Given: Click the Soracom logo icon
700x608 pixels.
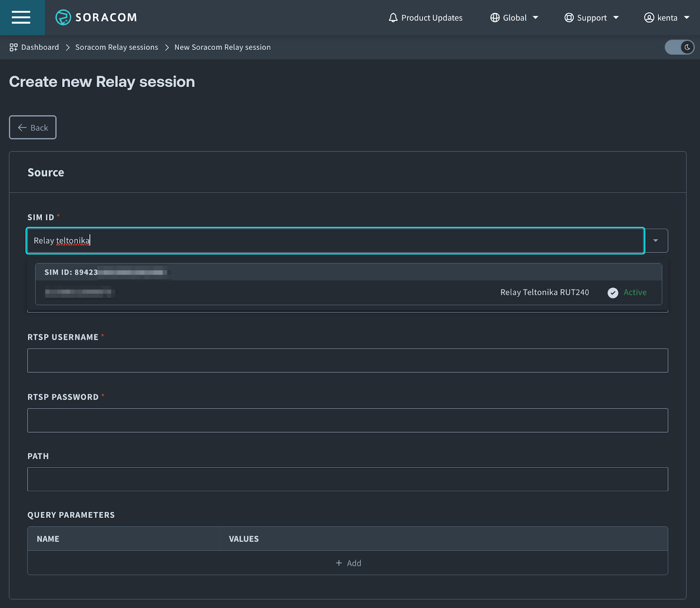Looking at the screenshot, I should pos(63,17).
